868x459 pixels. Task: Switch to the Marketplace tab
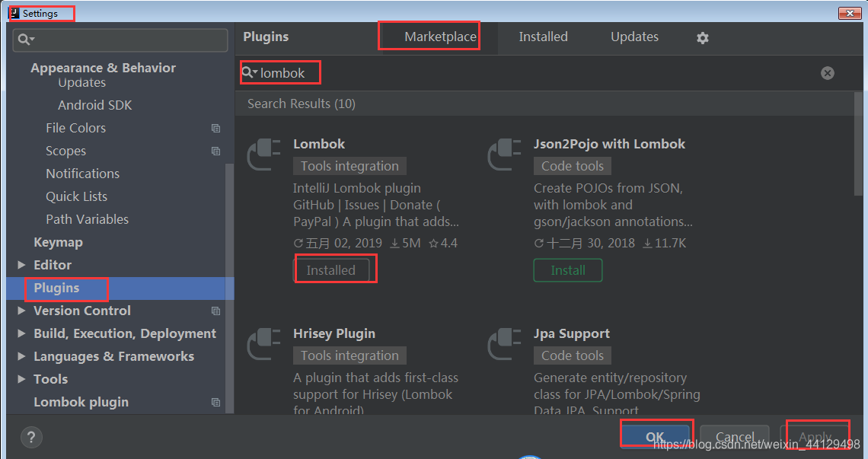pyautogui.click(x=440, y=37)
